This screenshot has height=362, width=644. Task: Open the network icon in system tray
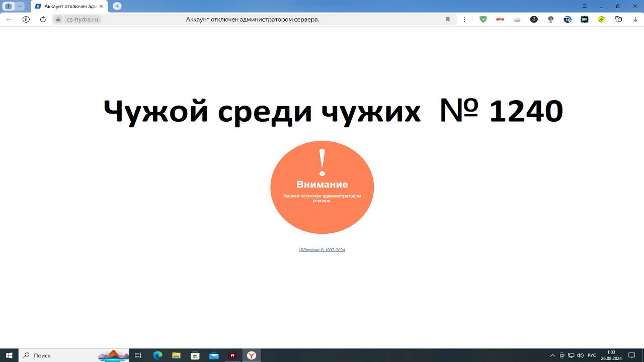pos(571,355)
